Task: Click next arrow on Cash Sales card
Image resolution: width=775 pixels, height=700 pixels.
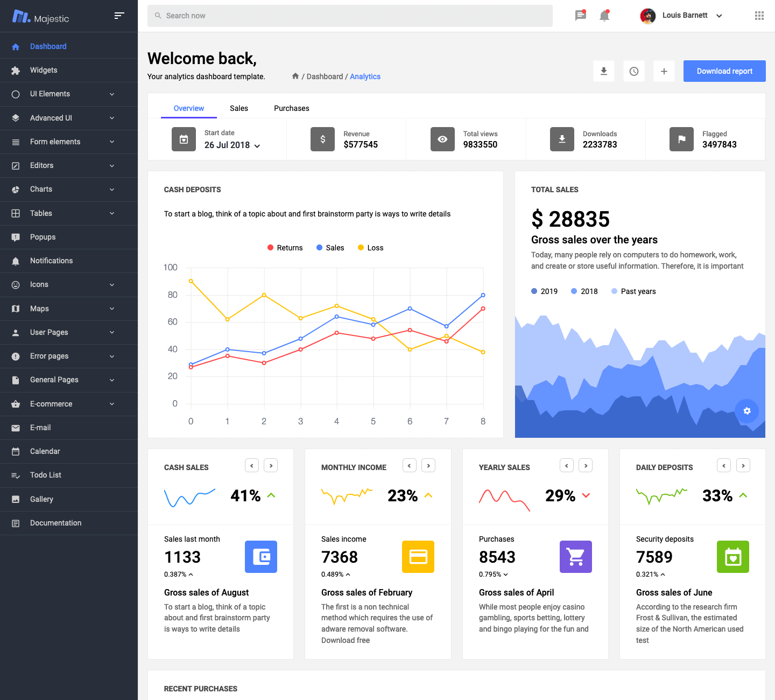Action: (x=271, y=465)
